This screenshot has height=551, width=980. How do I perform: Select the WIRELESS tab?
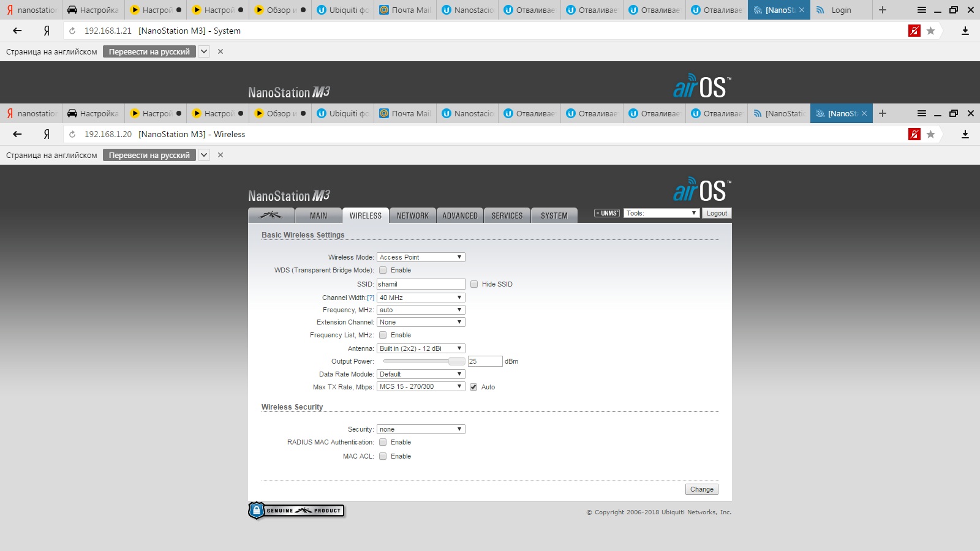point(366,216)
